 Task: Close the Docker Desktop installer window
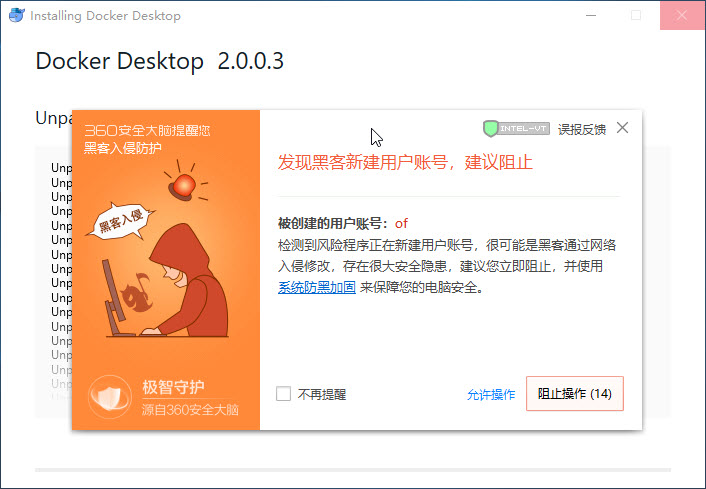point(682,15)
